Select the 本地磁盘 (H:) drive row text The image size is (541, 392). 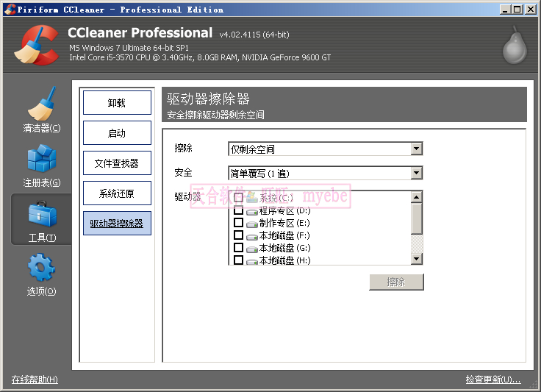(284, 260)
